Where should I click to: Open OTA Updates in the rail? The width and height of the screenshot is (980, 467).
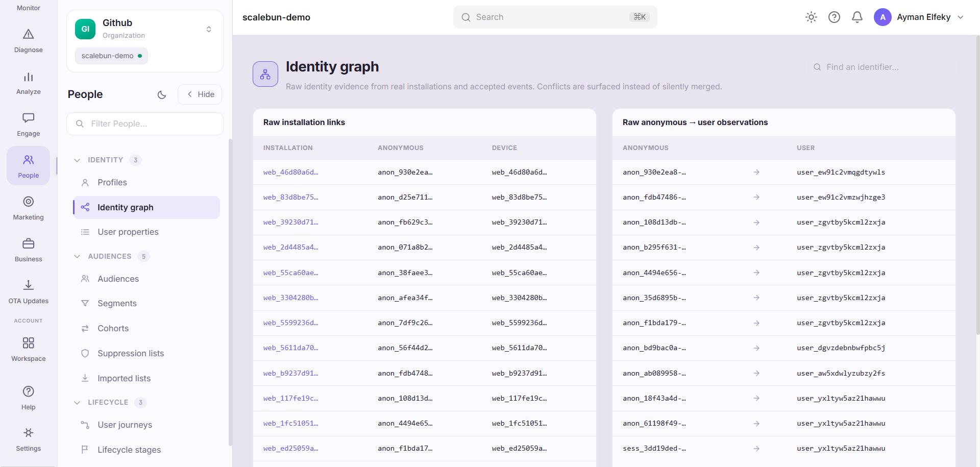[29, 292]
